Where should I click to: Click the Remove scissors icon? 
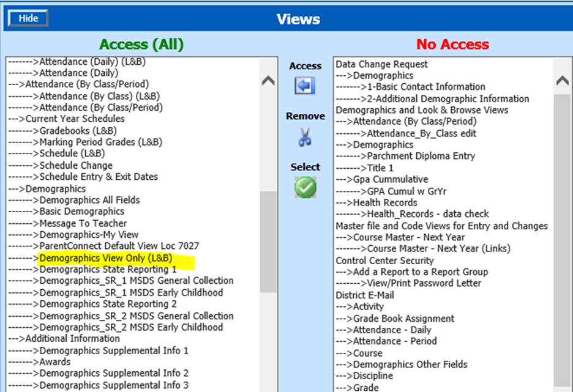[x=304, y=137]
